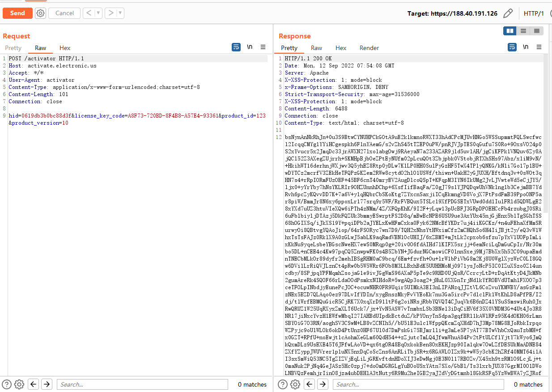Screen dimensions: 552x392
Task: Toggle word wrap icon in Request panel
Action: click(236, 47)
